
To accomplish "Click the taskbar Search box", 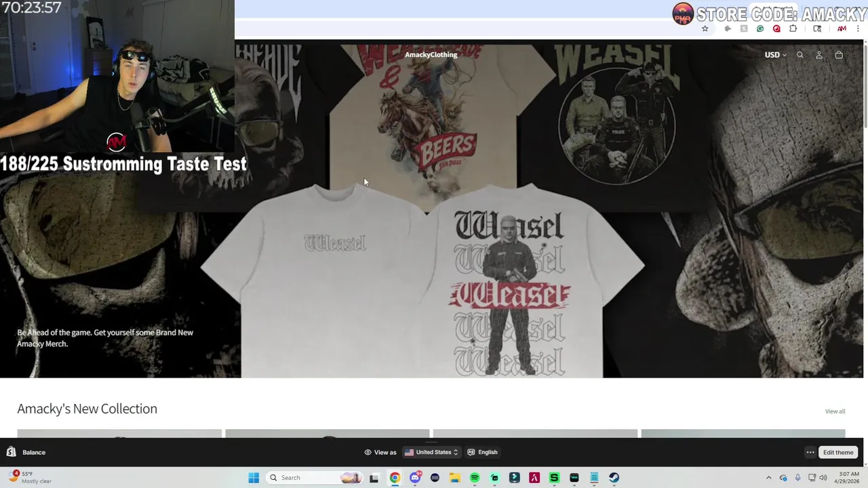I will pos(314,478).
